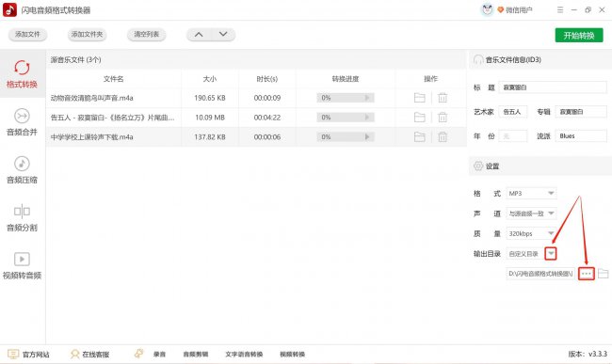Image resolution: width=612 pixels, height=364 pixels.
Task: Open the 格式 MP3 dropdown
Action: tap(531, 194)
